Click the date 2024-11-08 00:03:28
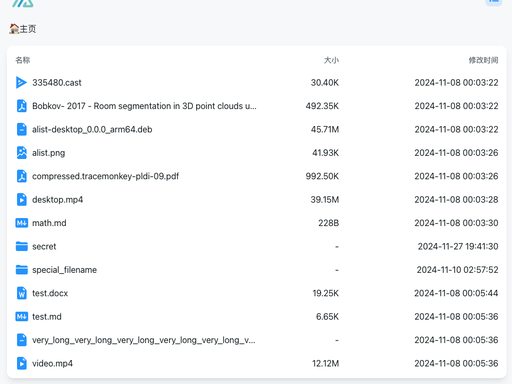 click(456, 200)
